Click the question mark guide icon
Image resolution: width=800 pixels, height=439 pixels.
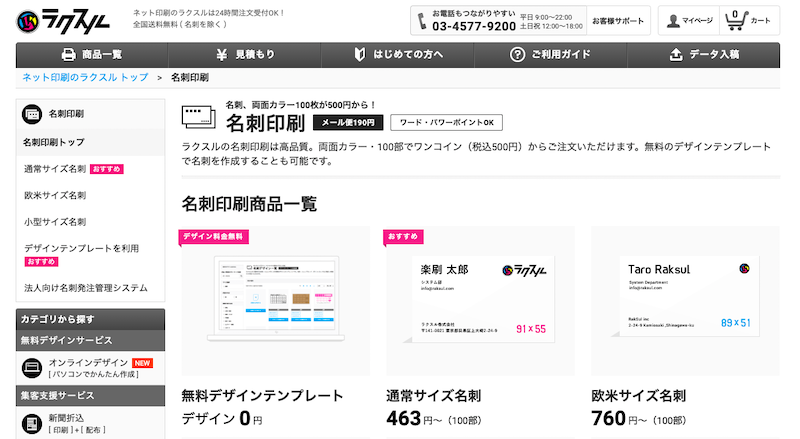tap(517, 55)
